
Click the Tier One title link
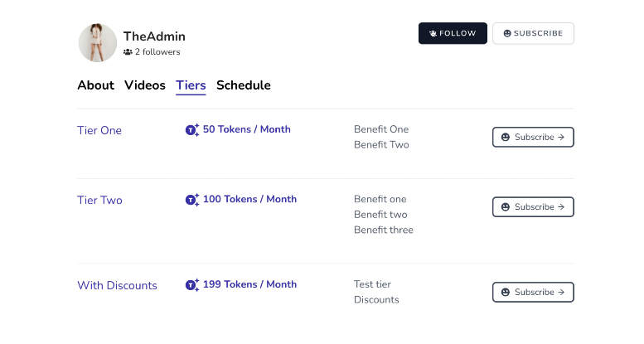99,130
